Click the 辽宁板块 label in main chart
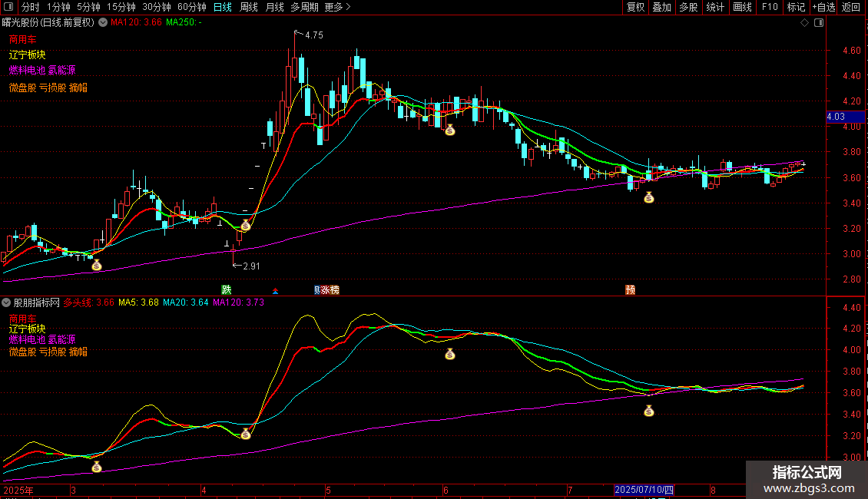This screenshot has width=868, height=499. [27, 55]
